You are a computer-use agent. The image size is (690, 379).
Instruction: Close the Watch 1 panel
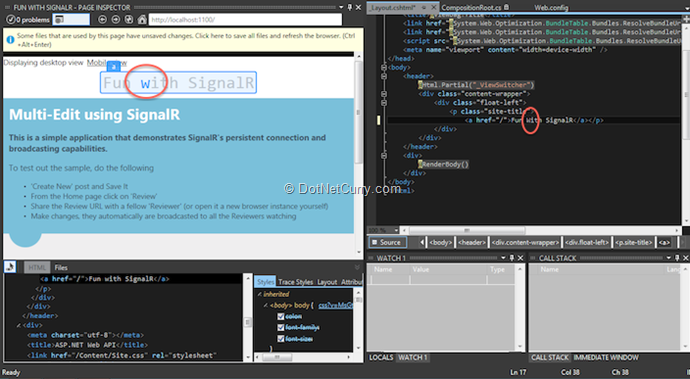pos(520,258)
